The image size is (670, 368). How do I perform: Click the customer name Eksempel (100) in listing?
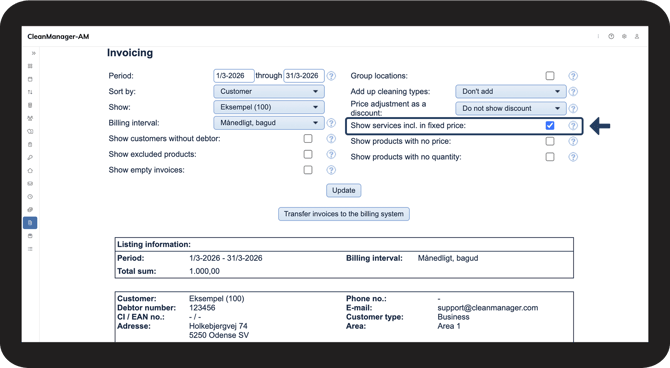click(217, 299)
